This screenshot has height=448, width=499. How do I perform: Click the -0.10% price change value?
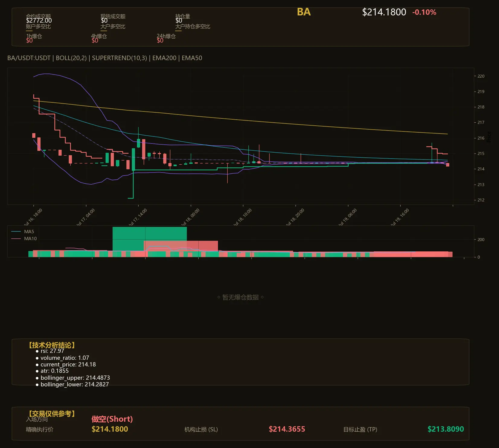[x=424, y=12]
